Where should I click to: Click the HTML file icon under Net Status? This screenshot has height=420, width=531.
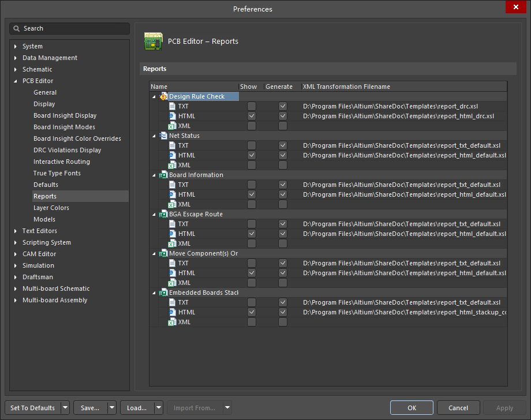click(173, 155)
